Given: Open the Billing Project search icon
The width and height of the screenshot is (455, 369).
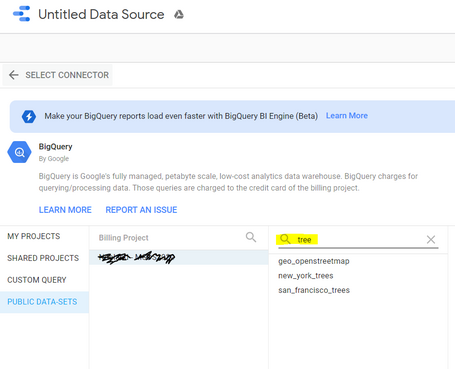Looking at the screenshot, I should click(x=251, y=237).
